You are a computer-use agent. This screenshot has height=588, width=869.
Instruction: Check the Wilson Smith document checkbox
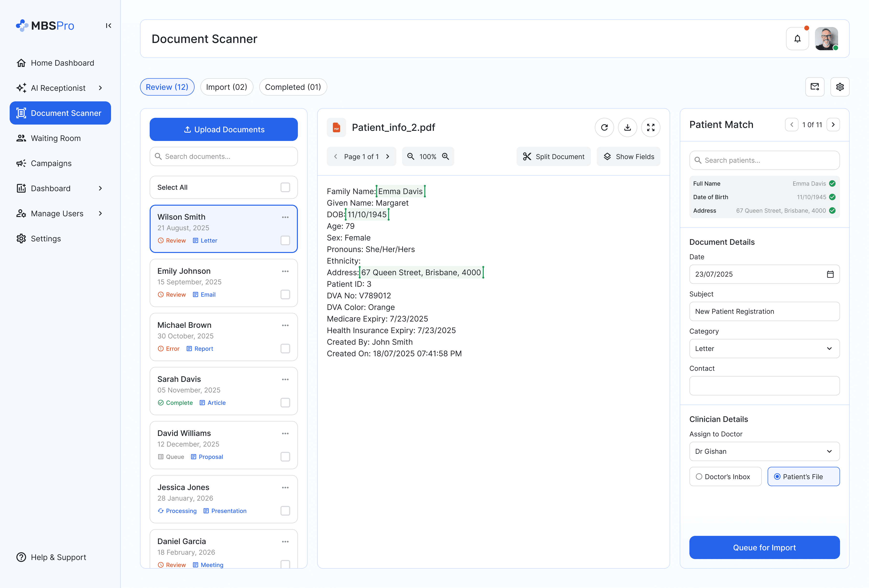(285, 240)
